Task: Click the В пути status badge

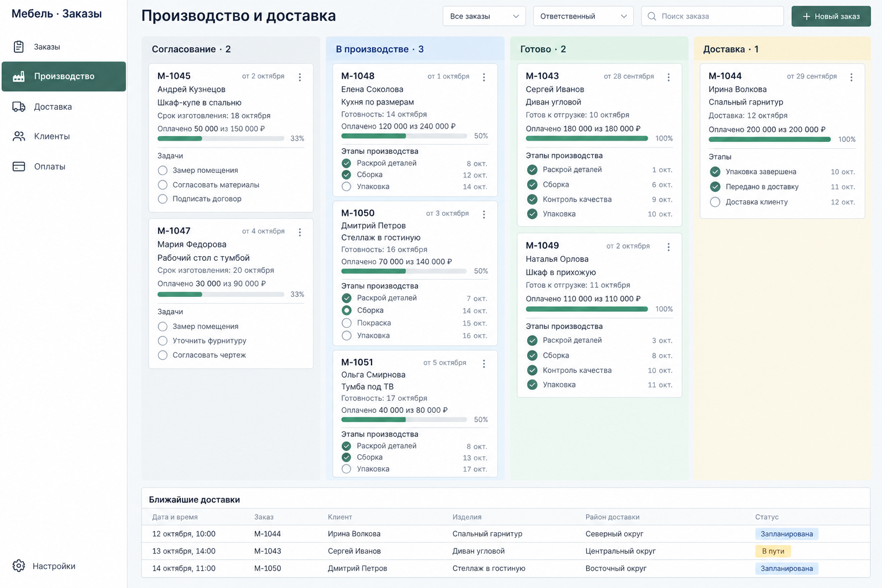Action: [773, 551]
